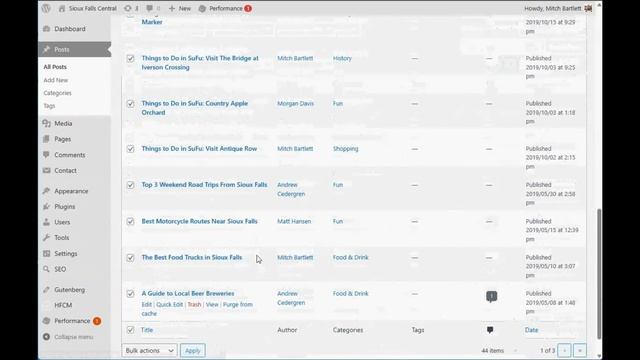Image resolution: width=640 pixels, height=360 pixels.
Task: Open the SEO magnifier icon
Action: tap(47, 269)
